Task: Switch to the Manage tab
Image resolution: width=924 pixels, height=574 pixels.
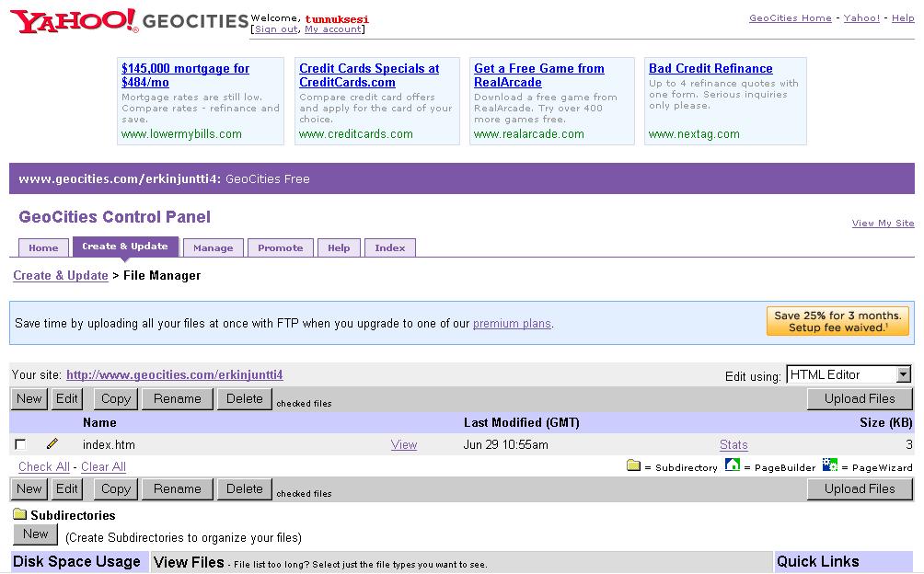Action: coord(214,247)
